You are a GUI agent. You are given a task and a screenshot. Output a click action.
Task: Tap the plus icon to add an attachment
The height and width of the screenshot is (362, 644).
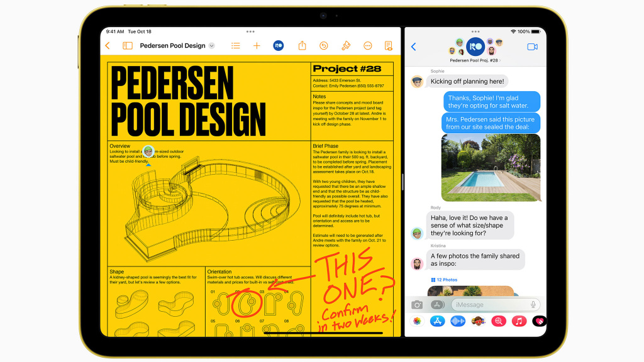[x=257, y=45]
